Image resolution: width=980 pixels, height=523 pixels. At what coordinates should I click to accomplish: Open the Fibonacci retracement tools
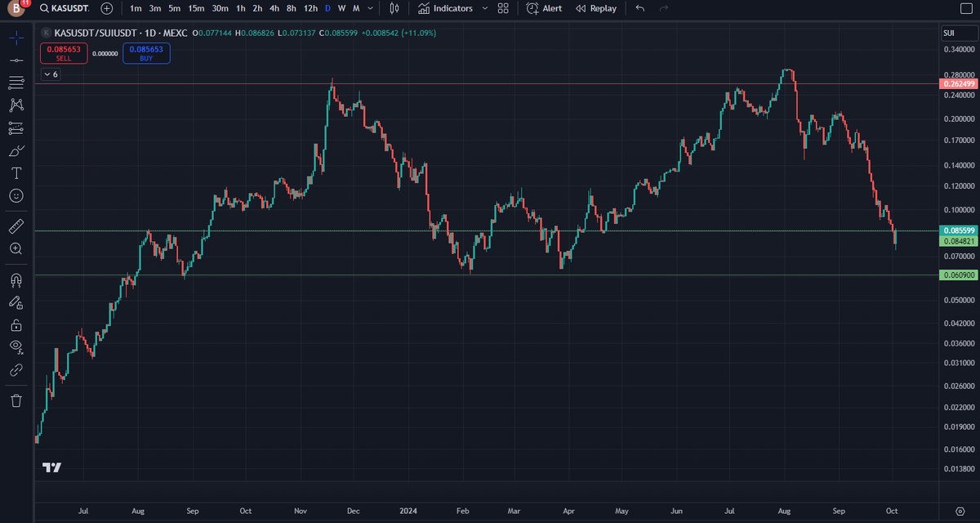pyautogui.click(x=16, y=83)
